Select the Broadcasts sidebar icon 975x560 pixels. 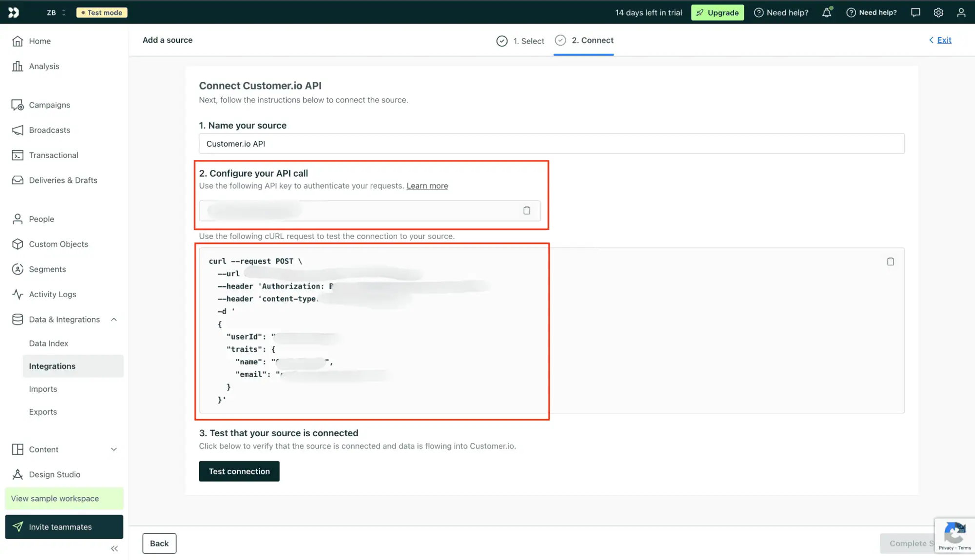tap(17, 130)
